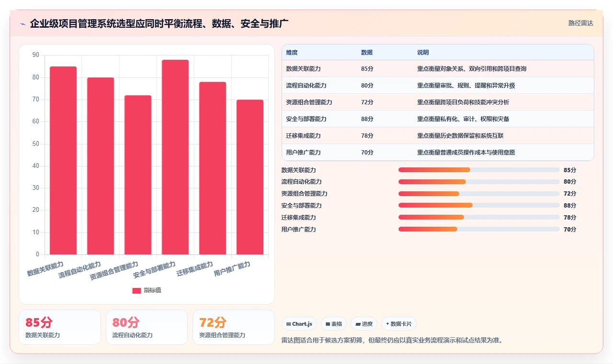Image resolution: width=613 pixels, height=364 pixels.
Task: Click the 流程自动化能力 progress bar
Action: point(479,182)
